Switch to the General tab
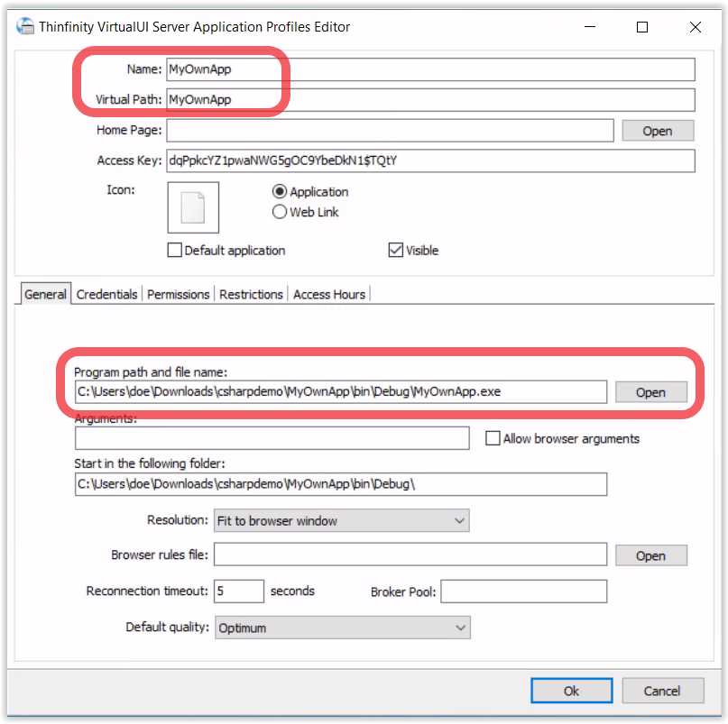728x724 pixels. tap(45, 294)
